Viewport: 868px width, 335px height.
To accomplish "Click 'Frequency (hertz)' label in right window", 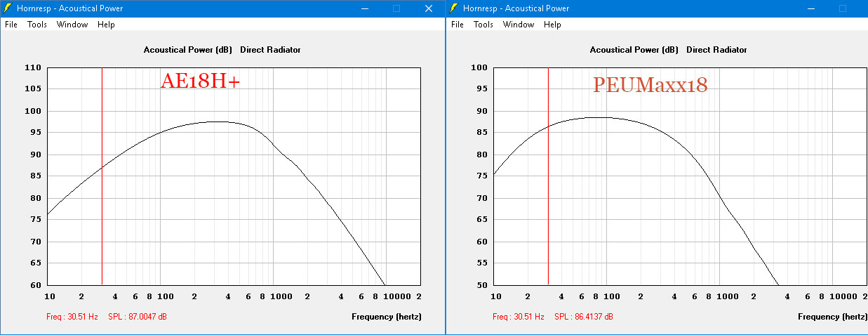I will coord(833,317).
